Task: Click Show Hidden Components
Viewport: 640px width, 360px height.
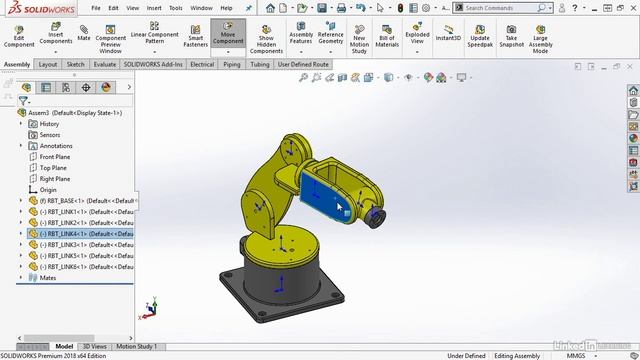Action: (266, 39)
